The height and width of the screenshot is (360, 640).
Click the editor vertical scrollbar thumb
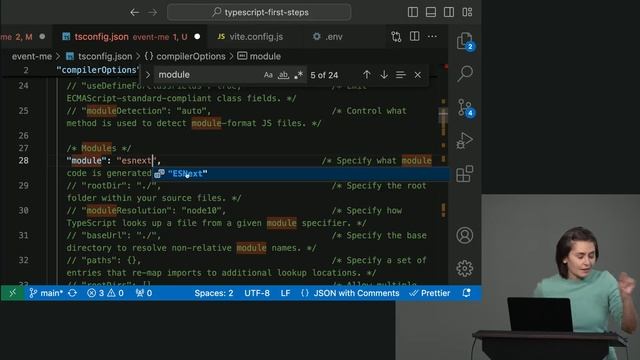443,116
